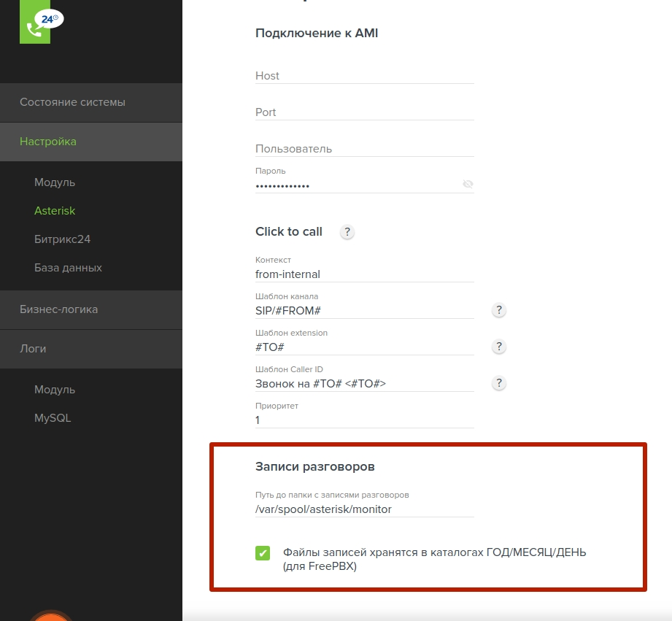Click the recordings folder path field
The width and height of the screenshot is (672, 621).
[364, 509]
